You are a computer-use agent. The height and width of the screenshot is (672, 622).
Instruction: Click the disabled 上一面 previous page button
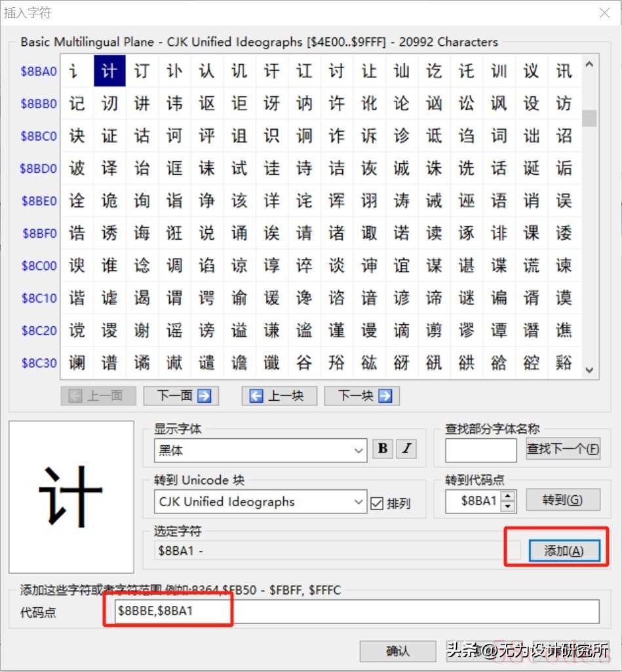98,396
